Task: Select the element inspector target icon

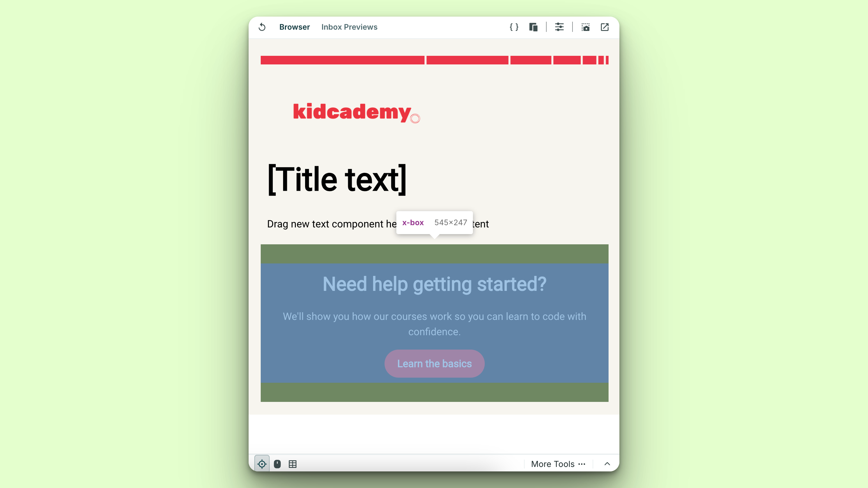Action: click(261, 463)
